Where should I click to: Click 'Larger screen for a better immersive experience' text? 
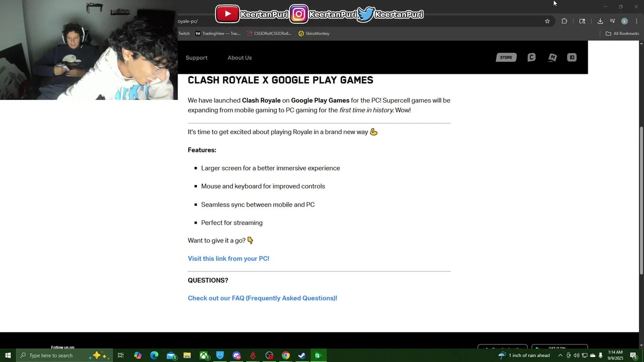click(270, 168)
